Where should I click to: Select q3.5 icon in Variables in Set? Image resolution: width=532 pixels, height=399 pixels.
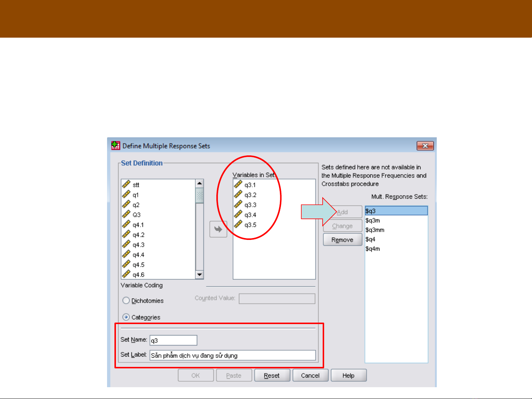click(238, 224)
